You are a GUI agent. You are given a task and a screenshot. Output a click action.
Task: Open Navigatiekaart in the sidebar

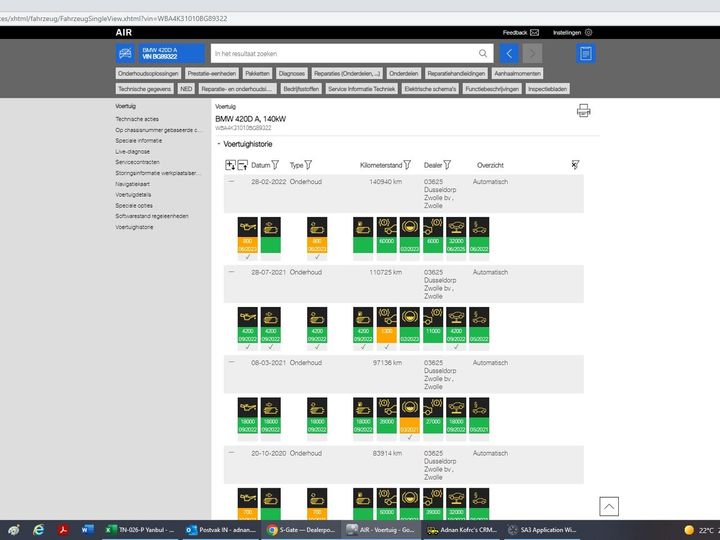(x=132, y=184)
